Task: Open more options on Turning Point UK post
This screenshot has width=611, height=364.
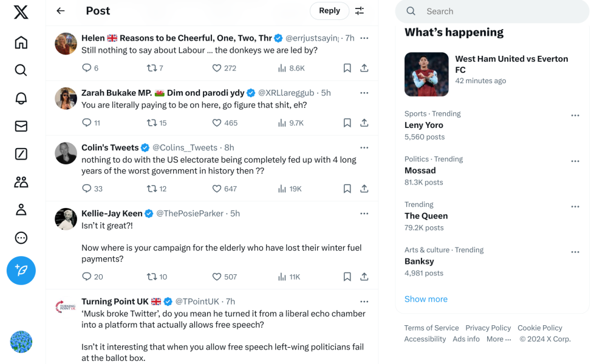Action: [364, 301]
